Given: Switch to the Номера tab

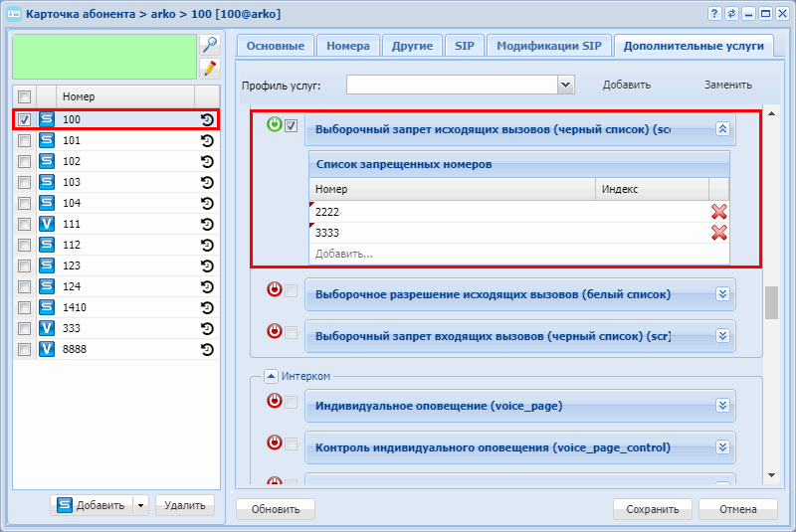Looking at the screenshot, I should coord(347,46).
